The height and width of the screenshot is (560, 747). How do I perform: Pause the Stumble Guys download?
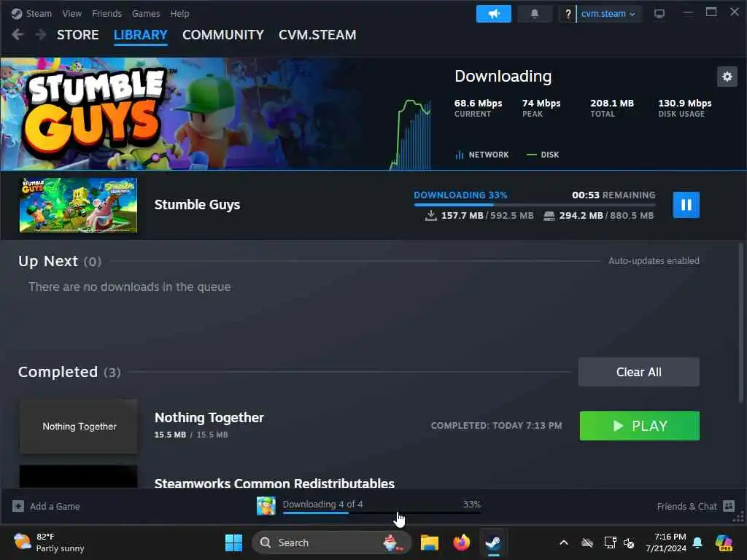(686, 205)
